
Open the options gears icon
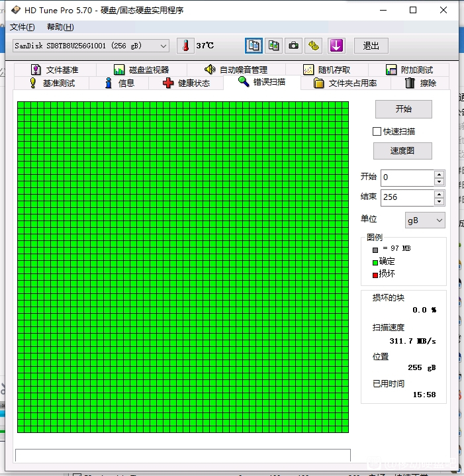pyautogui.click(x=314, y=46)
